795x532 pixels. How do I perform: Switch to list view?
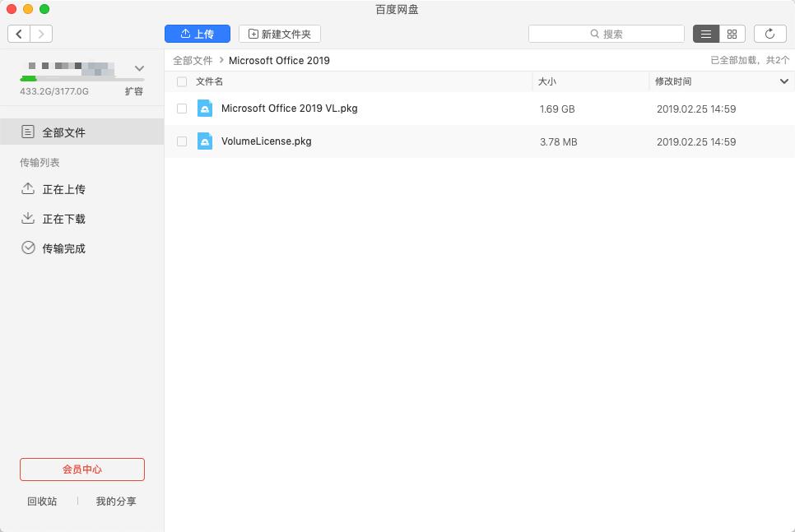[706, 34]
